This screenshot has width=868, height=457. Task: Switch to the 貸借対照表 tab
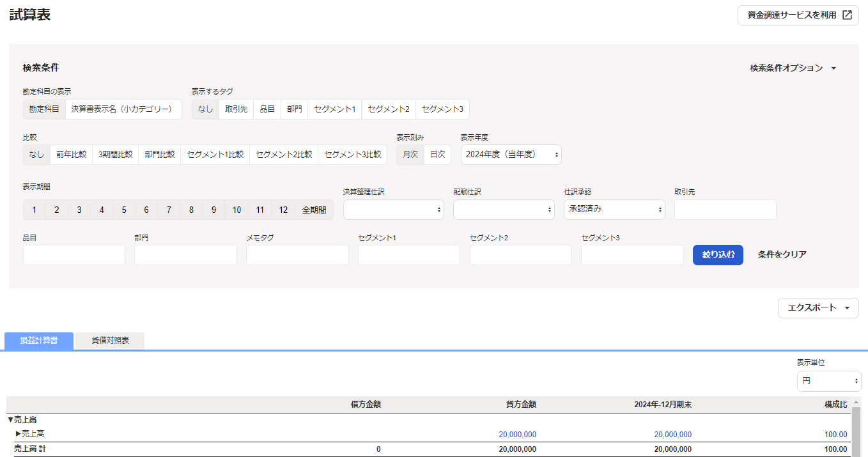click(110, 341)
